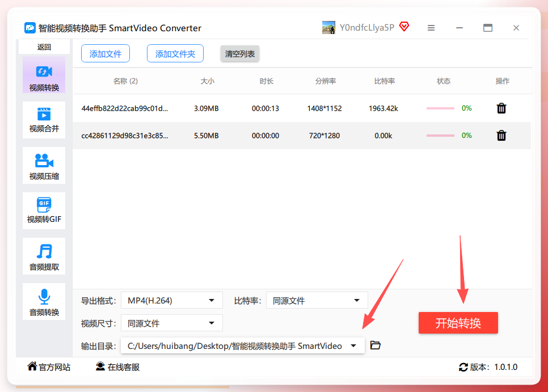This screenshot has height=392, width=548.
Task: Check for updates via the 版本 refresh icon
Action: click(x=463, y=367)
